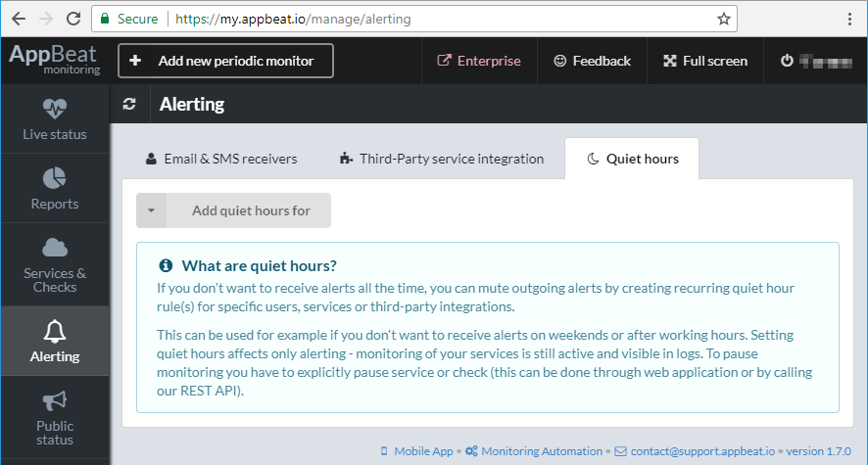868x465 pixels.
Task: Click the Full screen expand-arrows icon
Action: (670, 61)
